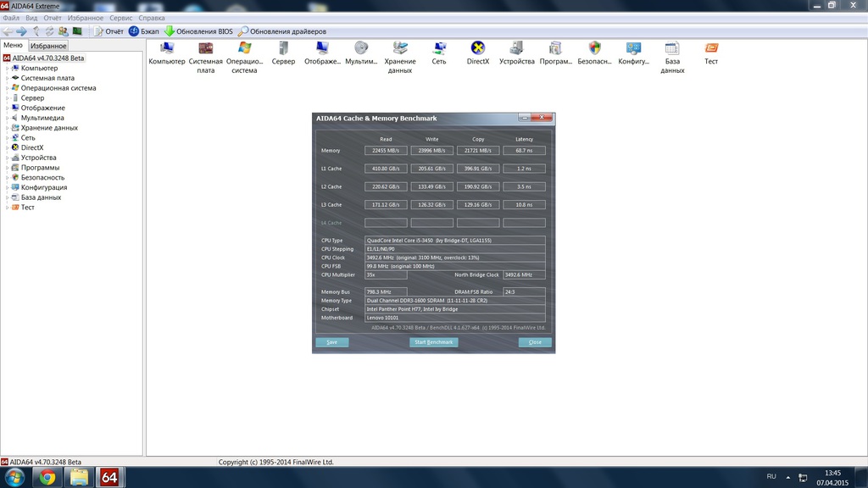Select Безопасность in the left tree
The image size is (868, 488).
coord(42,178)
